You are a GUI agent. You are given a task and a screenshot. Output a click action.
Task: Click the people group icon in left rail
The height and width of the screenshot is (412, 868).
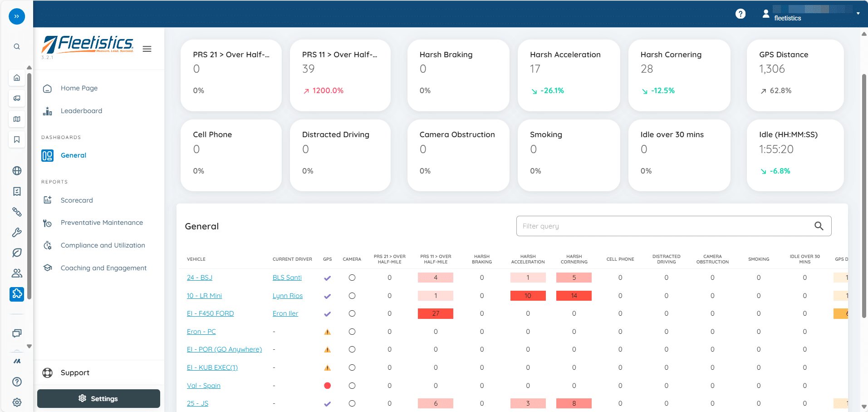pos(17,273)
